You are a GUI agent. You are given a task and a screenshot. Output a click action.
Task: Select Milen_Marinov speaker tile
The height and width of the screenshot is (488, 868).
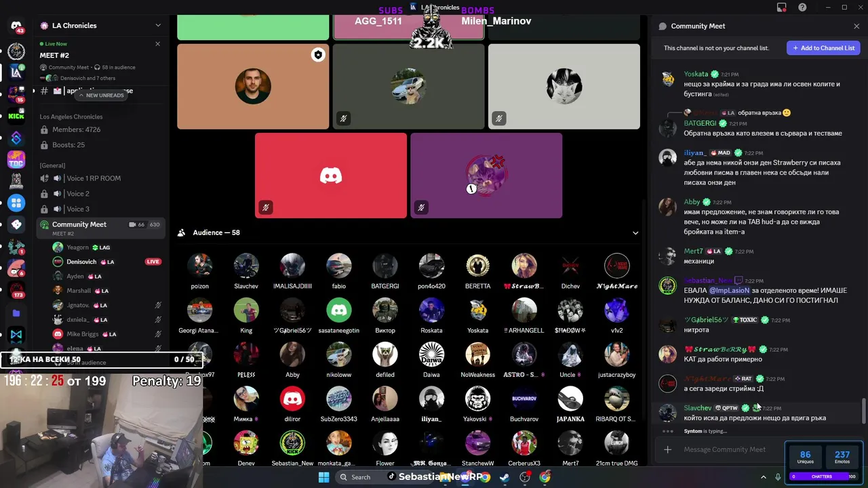tap(564, 27)
